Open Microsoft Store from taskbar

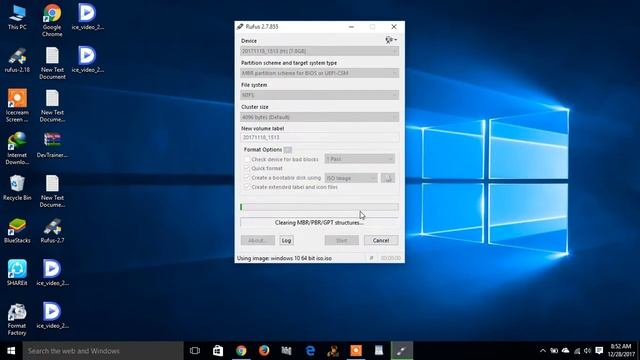[x=218, y=351]
